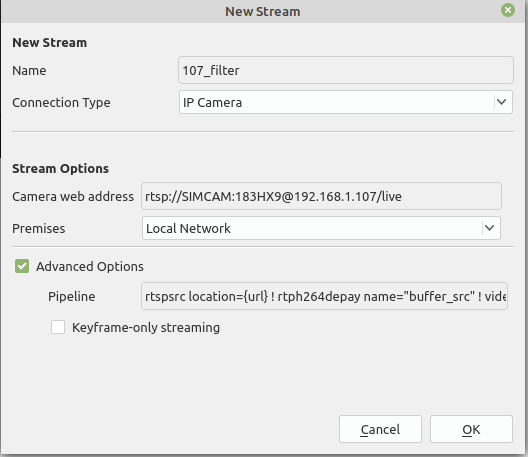This screenshot has height=457, width=528.
Task: Click the Keyframe-only streaming label text
Action: pos(146,327)
